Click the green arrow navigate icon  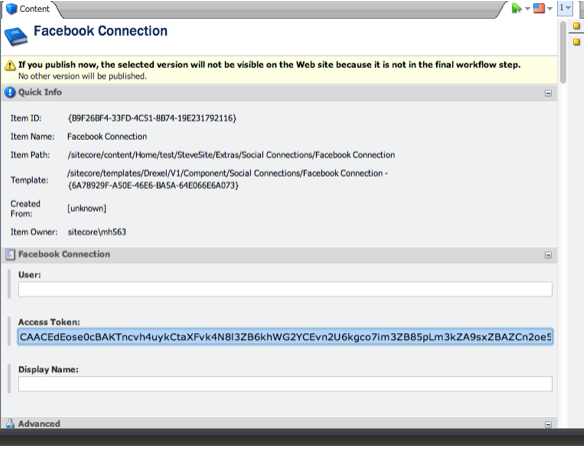[x=517, y=8]
